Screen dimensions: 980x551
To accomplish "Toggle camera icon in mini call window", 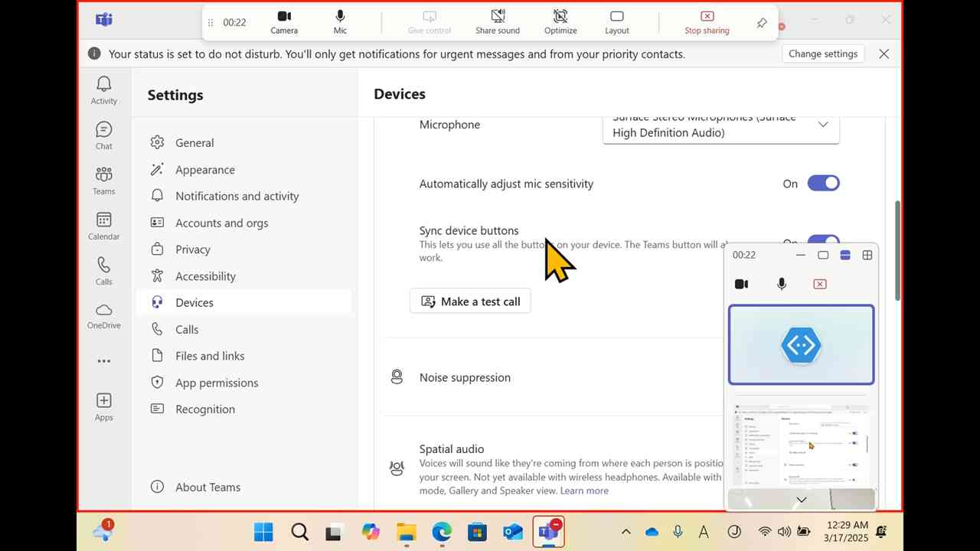I will [741, 284].
